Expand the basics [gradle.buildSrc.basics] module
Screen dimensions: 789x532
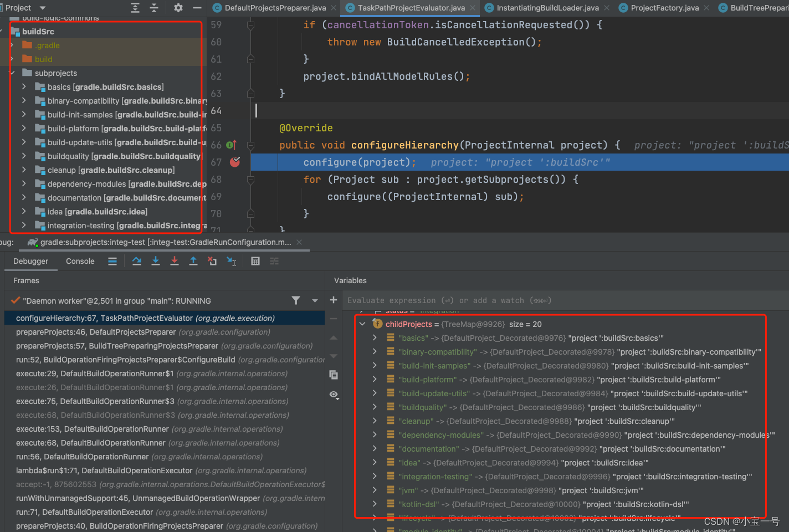click(x=24, y=87)
